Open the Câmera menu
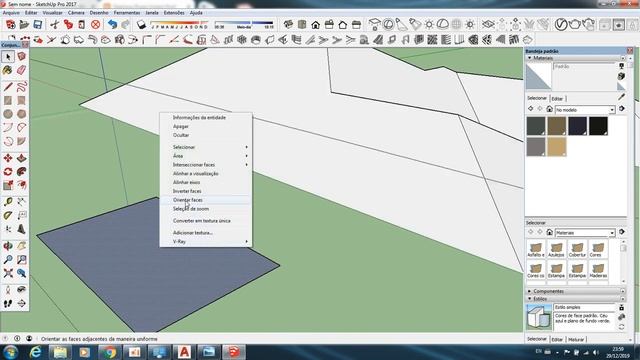This screenshot has height=360, width=640. click(x=76, y=13)
